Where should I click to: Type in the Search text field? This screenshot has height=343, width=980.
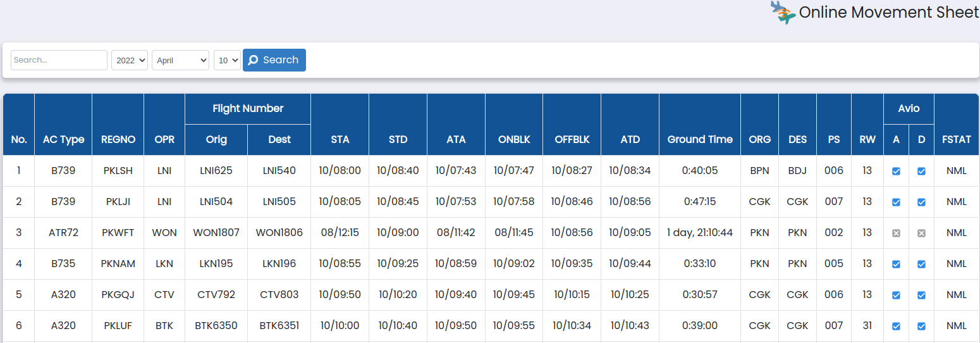(x=59, y=60)
